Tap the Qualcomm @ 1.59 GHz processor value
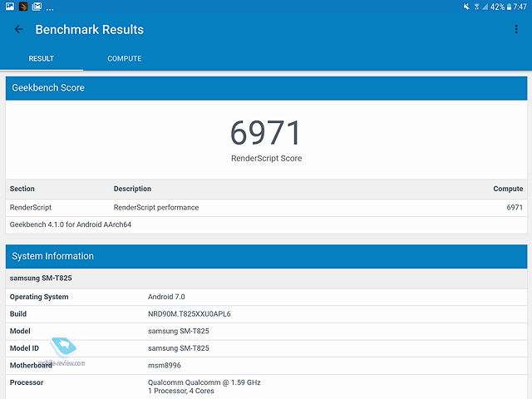 tap(204, 382)
